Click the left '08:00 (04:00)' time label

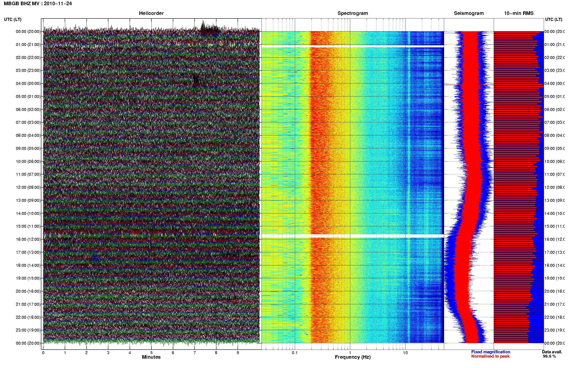point(28,135)
